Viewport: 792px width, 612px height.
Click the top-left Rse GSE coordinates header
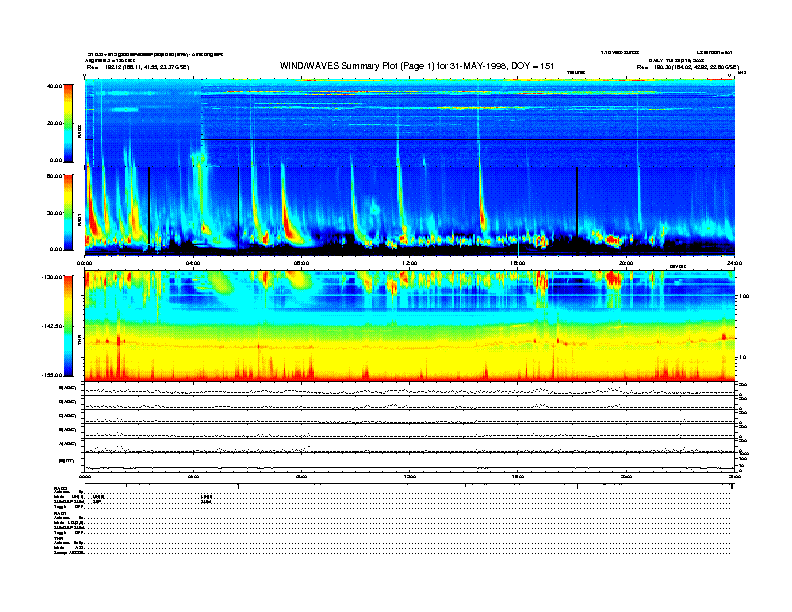[138, 67]
